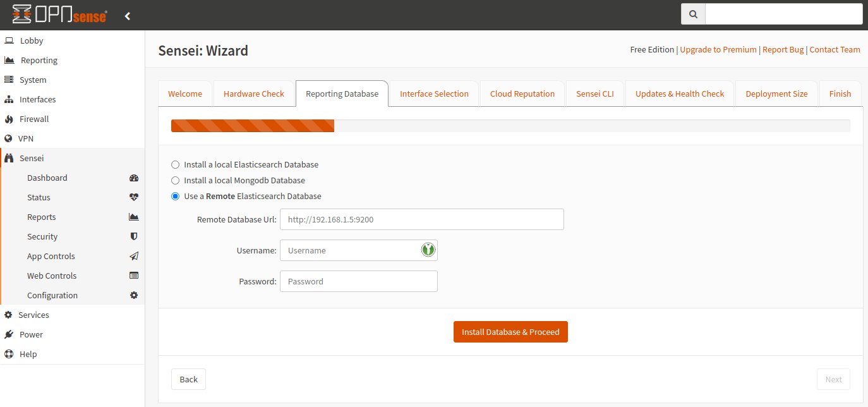868x407 pixels.
Task: Click the Reports chart icon
Action: [x=133, y=217]
